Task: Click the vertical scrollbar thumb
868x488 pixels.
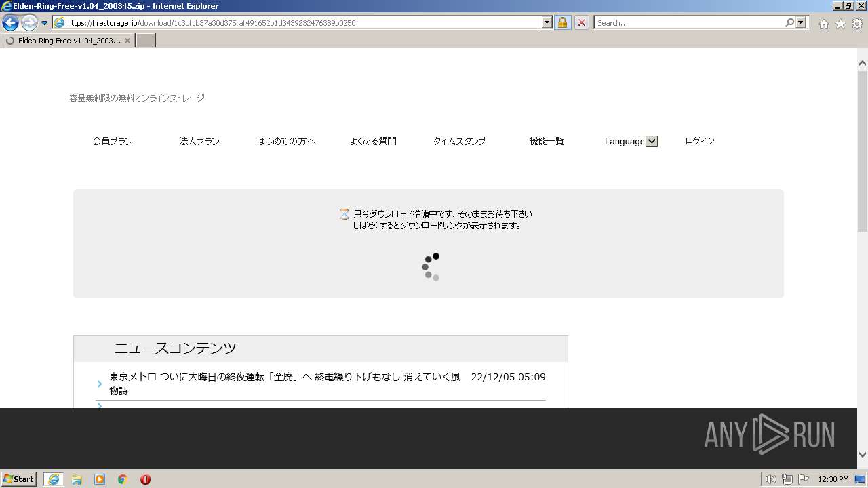Action: coord(863,150)
